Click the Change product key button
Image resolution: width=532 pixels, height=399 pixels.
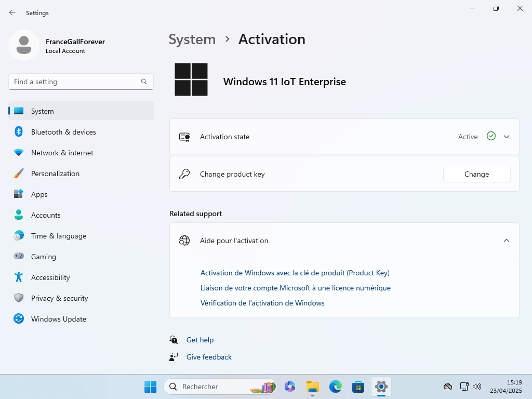coord(476,174)
